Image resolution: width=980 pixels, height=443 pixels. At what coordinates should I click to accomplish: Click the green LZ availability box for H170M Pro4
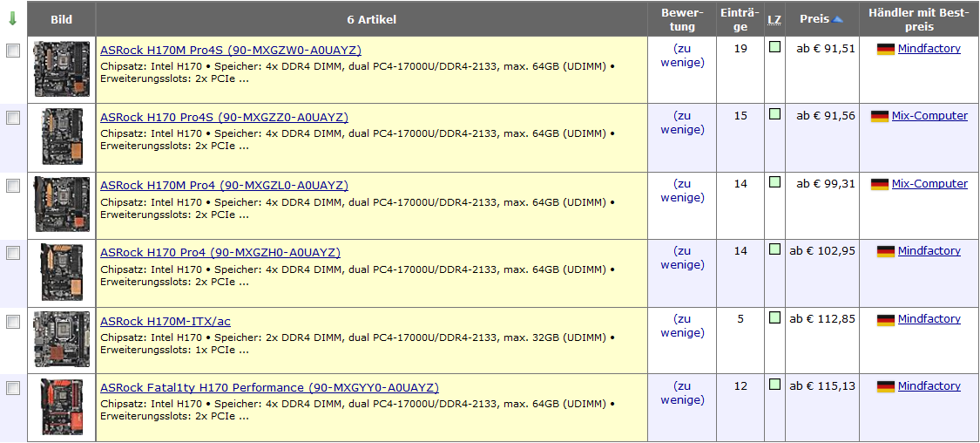pyautogui.click(x=774, y=182)
